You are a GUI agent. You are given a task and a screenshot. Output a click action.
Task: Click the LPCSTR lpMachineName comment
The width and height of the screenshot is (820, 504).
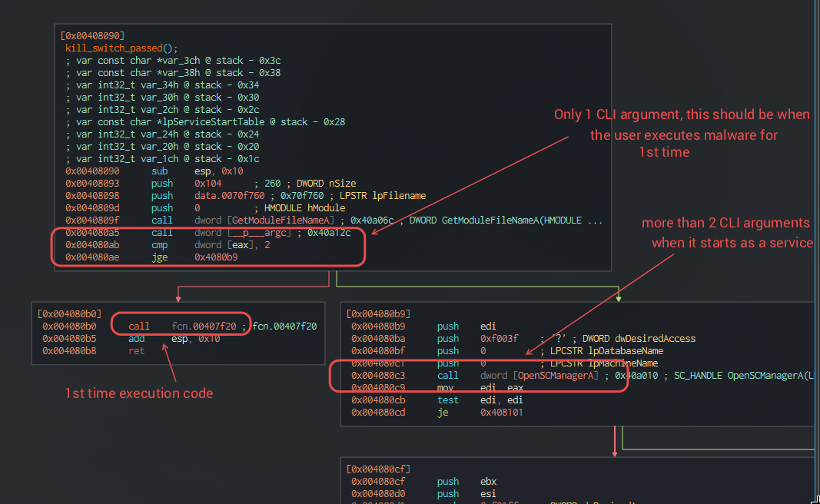point(604,363)
